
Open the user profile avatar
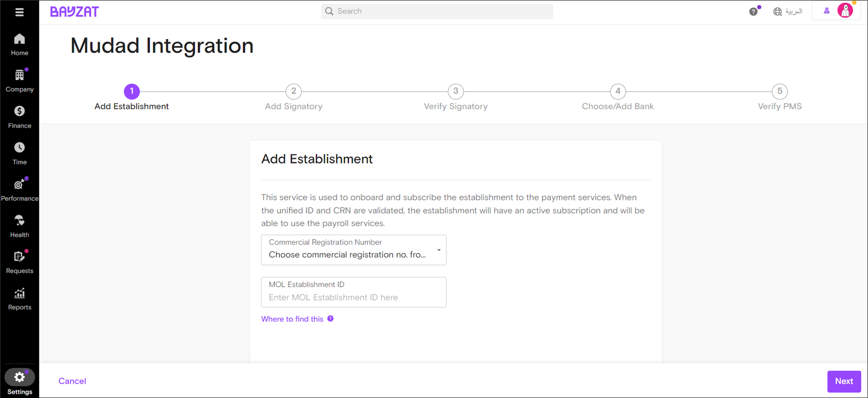pyautogui.click(x=845, y=11)
